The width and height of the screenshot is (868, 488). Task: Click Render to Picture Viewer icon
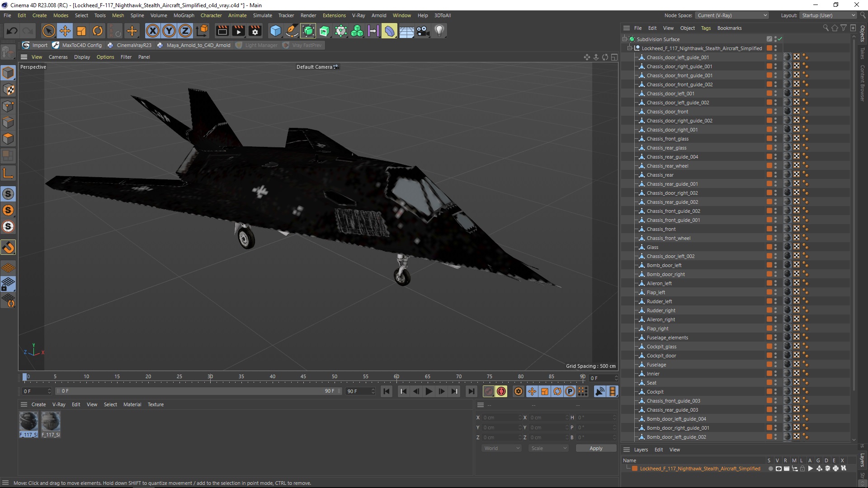238,31
